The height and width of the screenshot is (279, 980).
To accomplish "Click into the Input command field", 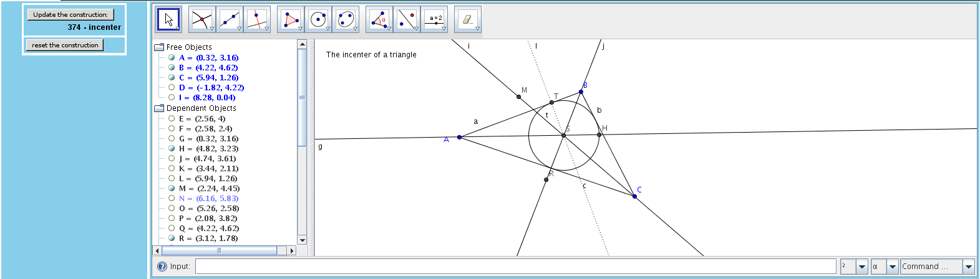I will 515,267.
